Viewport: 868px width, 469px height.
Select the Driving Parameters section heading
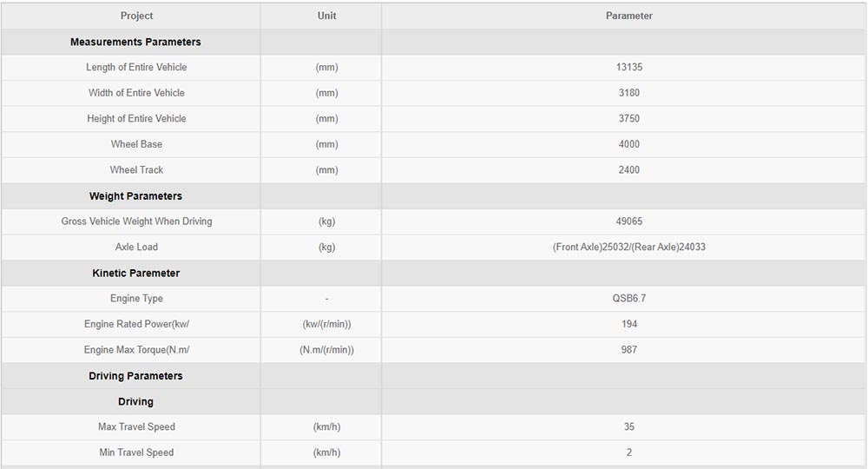[x=135, y=376]
